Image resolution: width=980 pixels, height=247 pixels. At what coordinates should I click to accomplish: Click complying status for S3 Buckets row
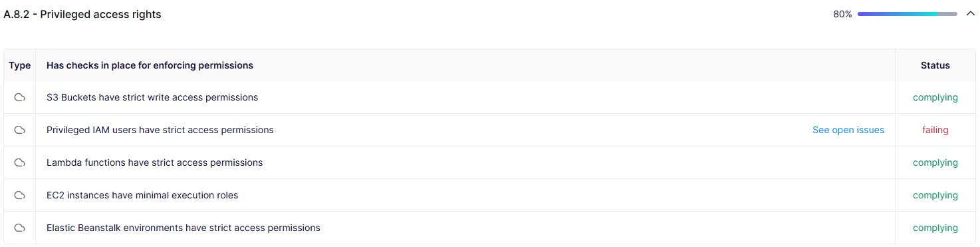pos(935,97)
